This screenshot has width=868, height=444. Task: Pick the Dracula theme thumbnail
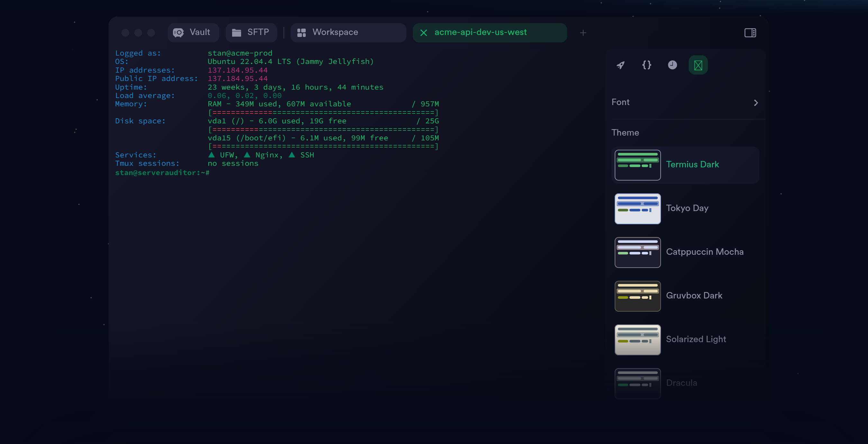coord(637,383)
